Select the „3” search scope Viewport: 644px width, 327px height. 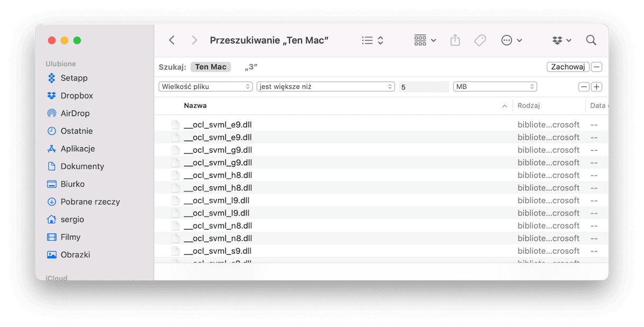(x=251, y=67)
